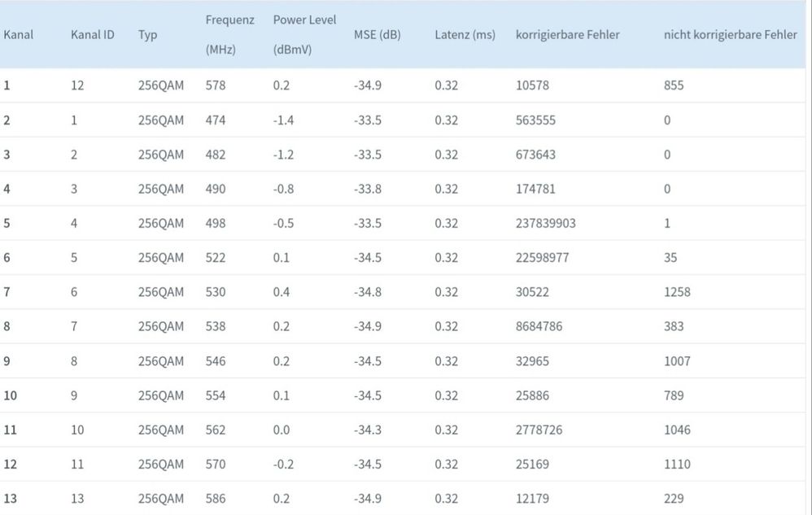This screenshot has height=515, width=812.
Task: Select frequency value 586
Action: coord(216,499)
